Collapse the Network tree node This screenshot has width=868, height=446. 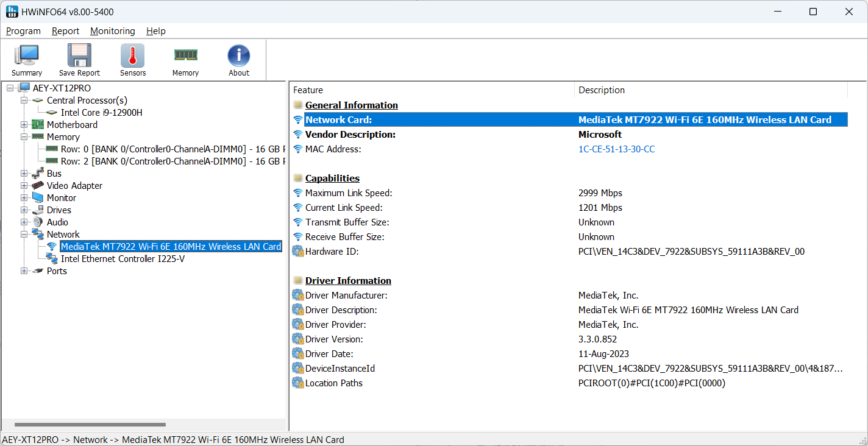[24, 235]
